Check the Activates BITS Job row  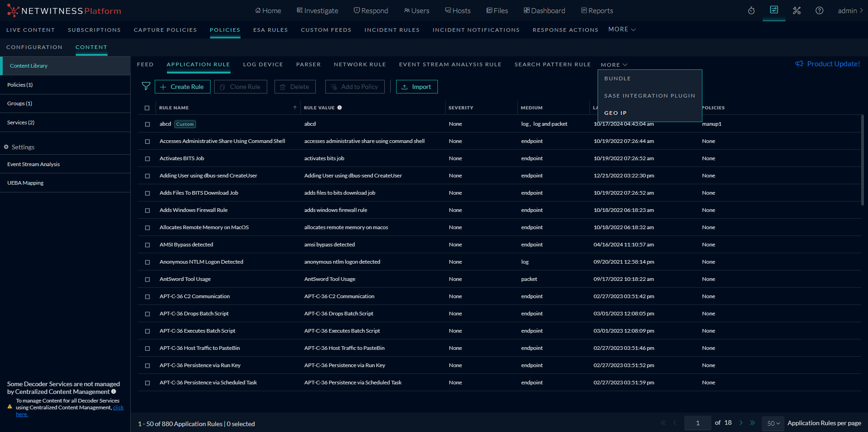147,159
